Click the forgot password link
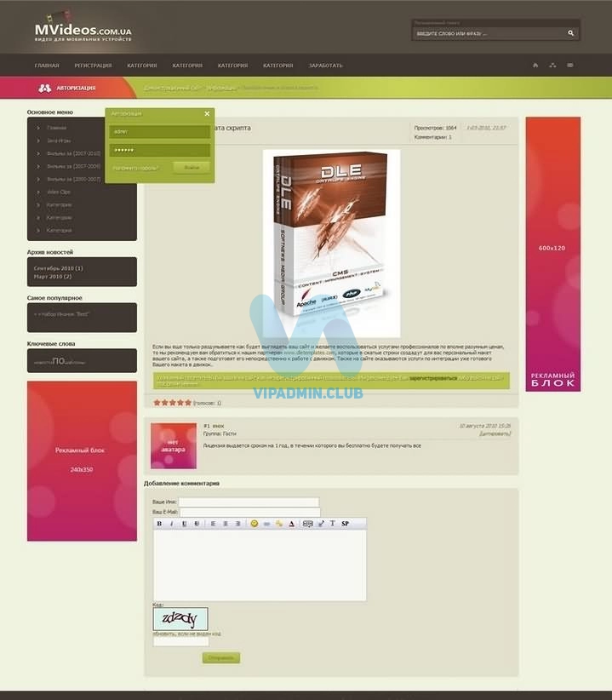This screenshot has width=612, height=700. click(135, 169)
